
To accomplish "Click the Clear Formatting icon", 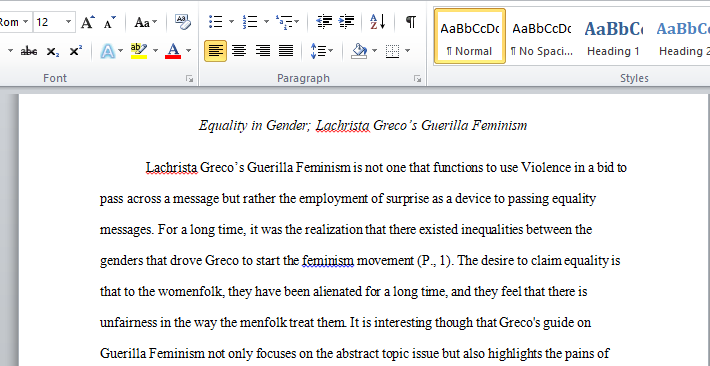I will pyautogui.click(x=183, y=22).
